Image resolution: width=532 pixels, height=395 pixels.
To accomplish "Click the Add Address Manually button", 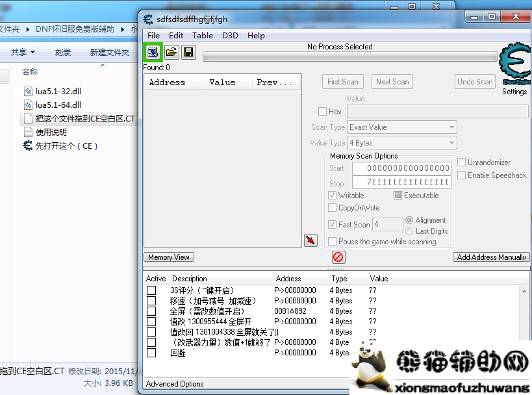I will coord(491,257).
